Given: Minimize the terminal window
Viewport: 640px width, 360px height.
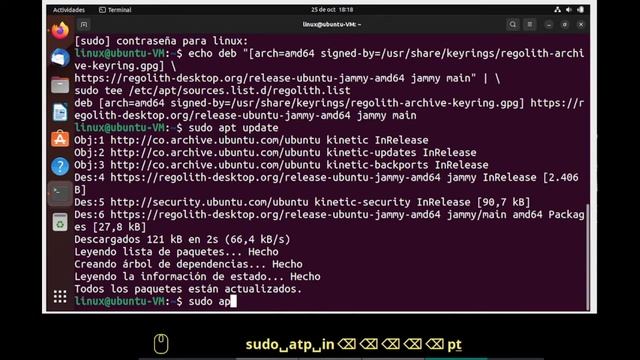Looking at the screenshot, I should coord(549,25).
